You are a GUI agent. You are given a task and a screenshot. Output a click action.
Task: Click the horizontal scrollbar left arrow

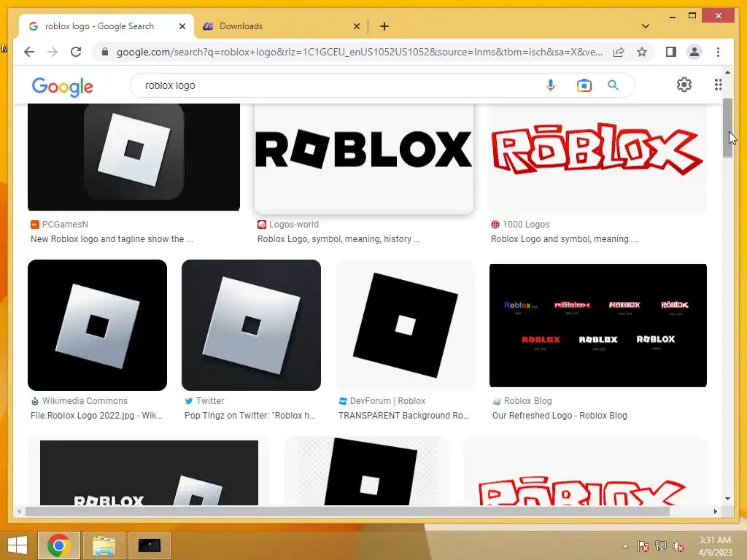tap(18, 511)
